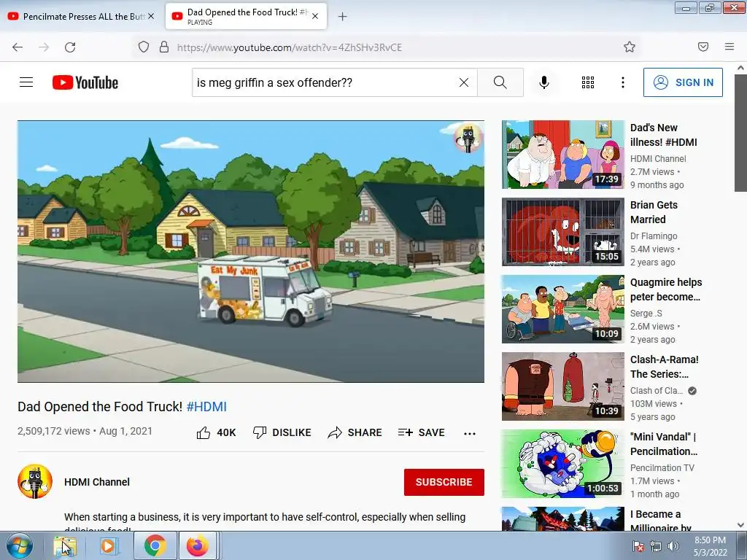Open YouTube settings three-dot menu

pyautogui.click(x=623, y=82)
